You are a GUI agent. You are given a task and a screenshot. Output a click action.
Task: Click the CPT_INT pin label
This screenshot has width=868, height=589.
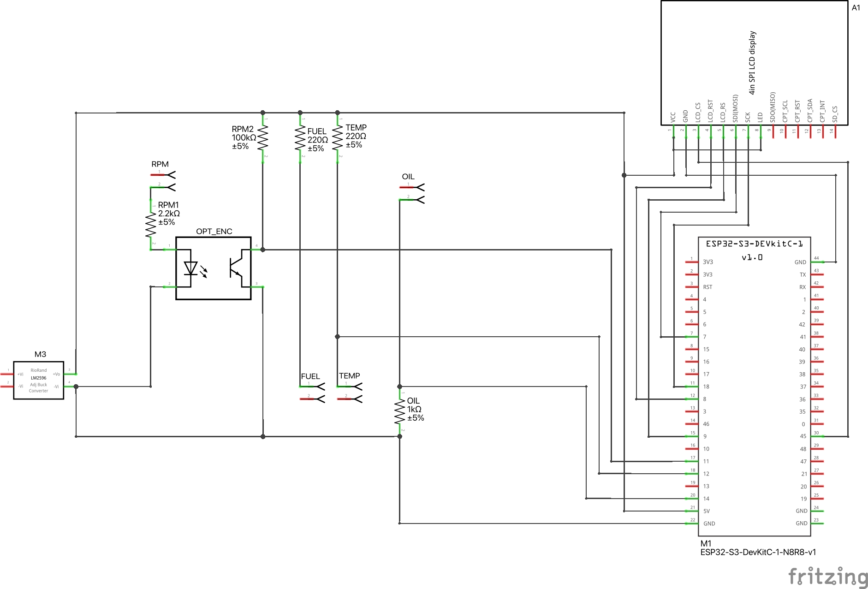pos(822,112)
